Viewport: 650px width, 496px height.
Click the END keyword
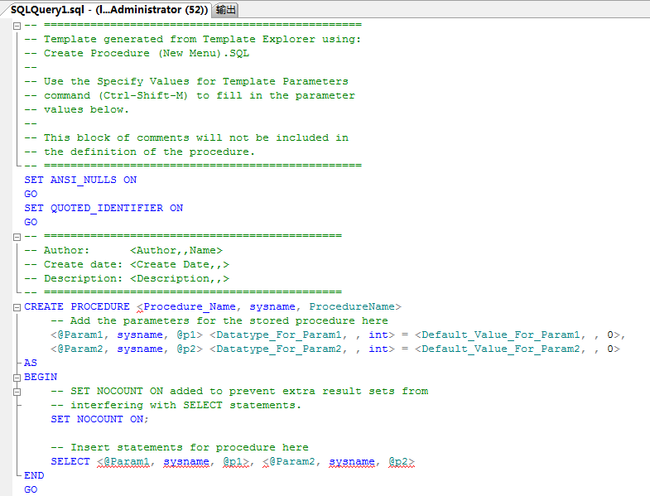click(34, 476)
